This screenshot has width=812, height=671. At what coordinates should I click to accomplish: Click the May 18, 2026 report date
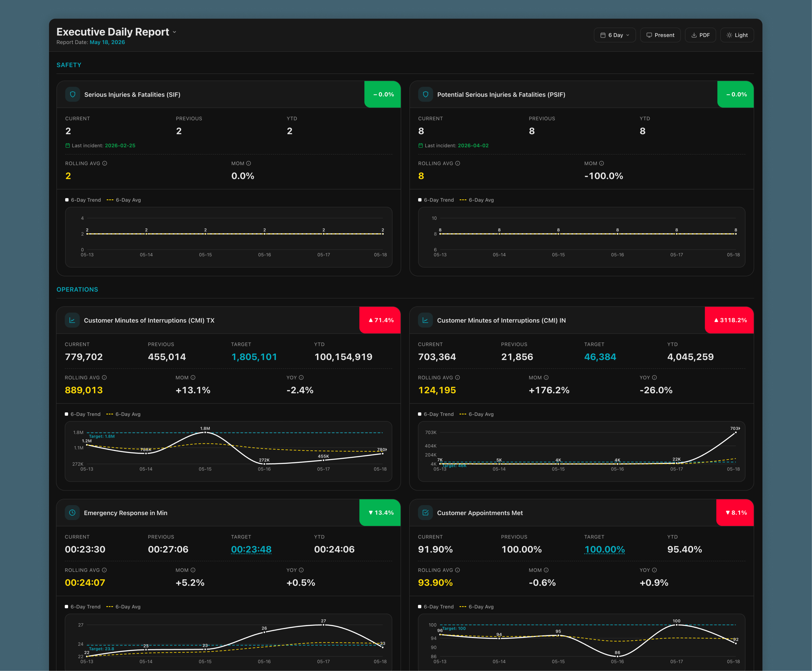[x=107, y=42]
